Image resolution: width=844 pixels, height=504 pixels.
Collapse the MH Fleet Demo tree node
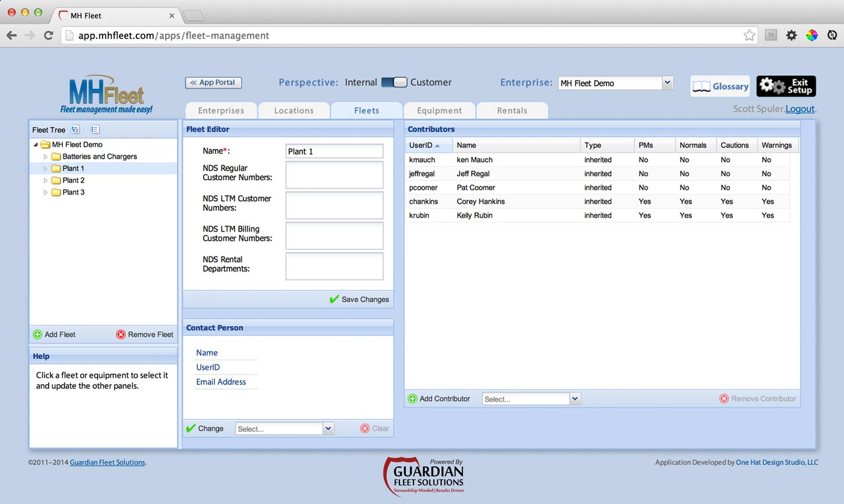pos(36,145)
